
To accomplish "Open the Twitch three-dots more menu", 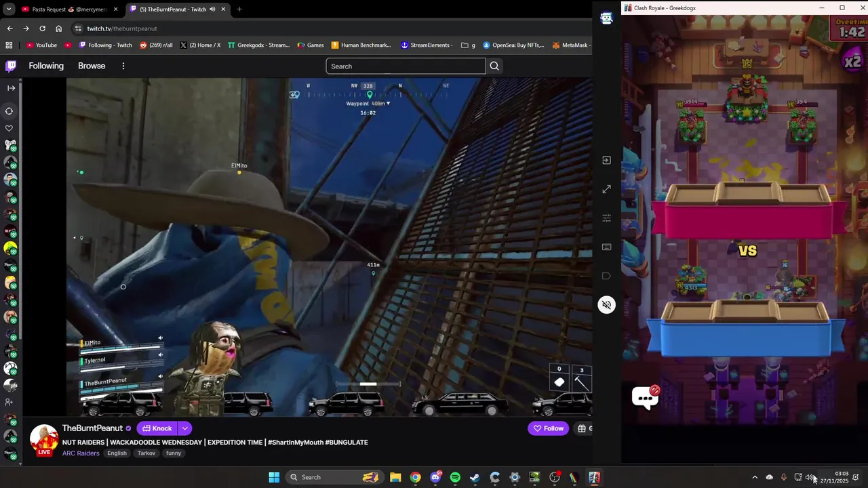I will point(123,66).
